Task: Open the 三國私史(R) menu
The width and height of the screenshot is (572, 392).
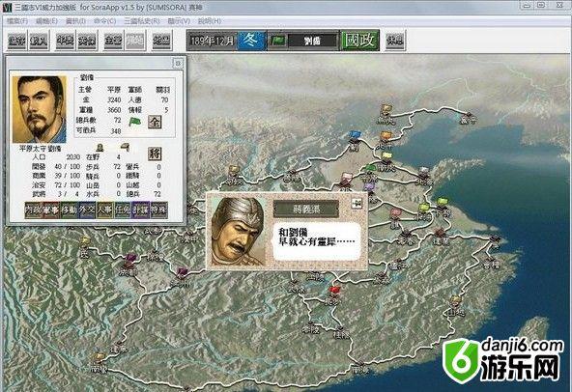Action: (x=142, y=21)
